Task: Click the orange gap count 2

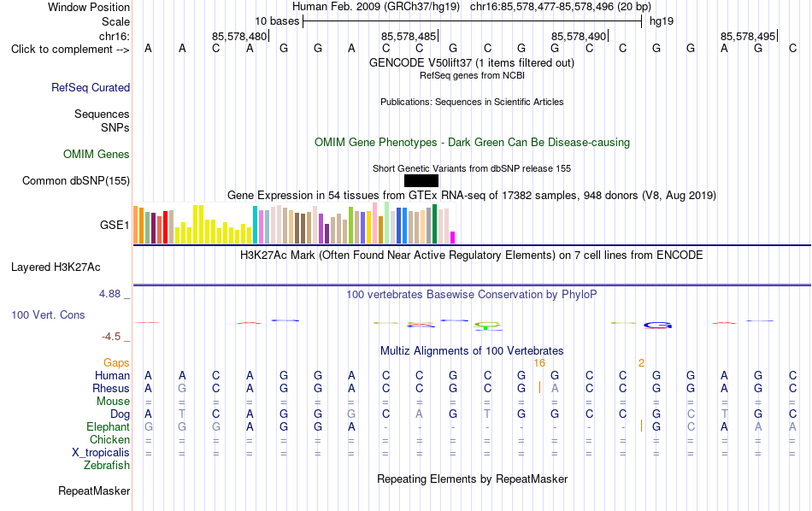Action: [642, 363]
